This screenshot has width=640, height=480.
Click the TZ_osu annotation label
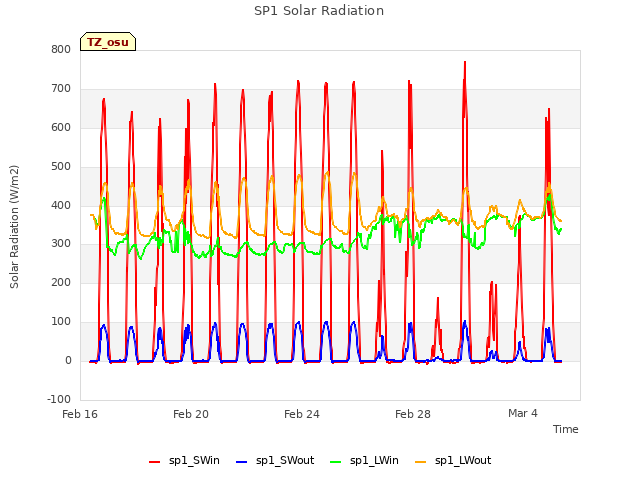108,42
